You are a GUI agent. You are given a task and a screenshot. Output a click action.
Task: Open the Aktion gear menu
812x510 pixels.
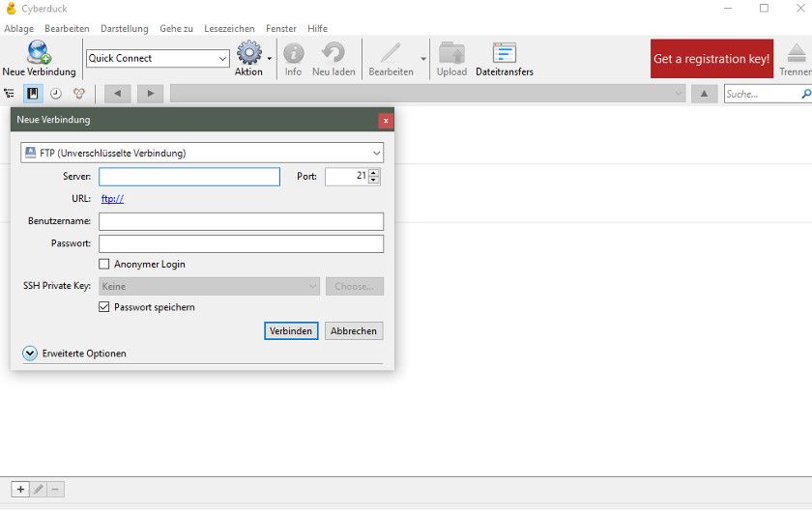coord(249,52)
